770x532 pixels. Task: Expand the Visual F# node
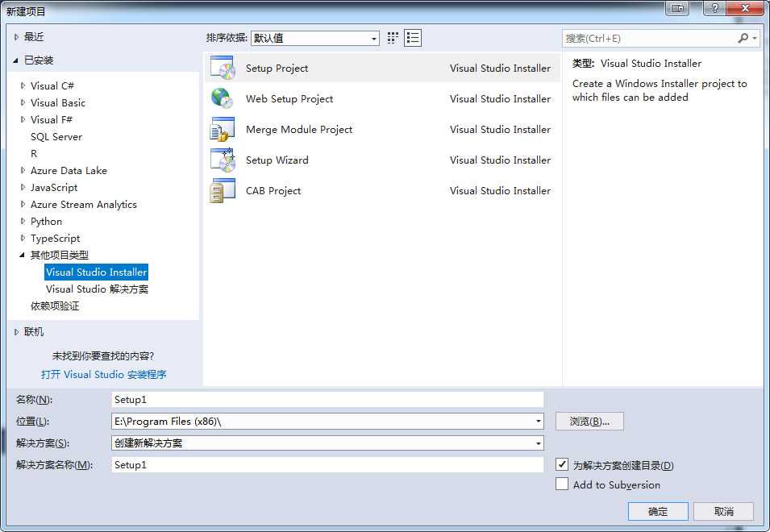[x=23, y=119]
